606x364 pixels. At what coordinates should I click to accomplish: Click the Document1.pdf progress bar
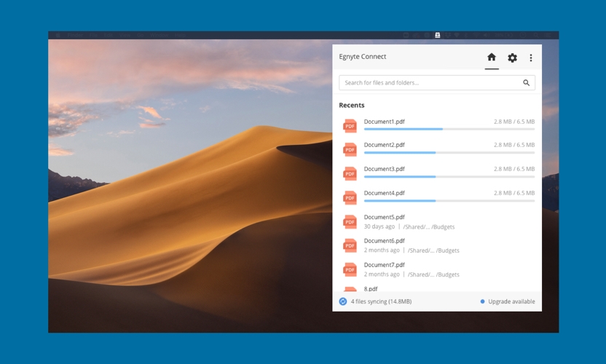pyautogui.click(x=449, y=129)
